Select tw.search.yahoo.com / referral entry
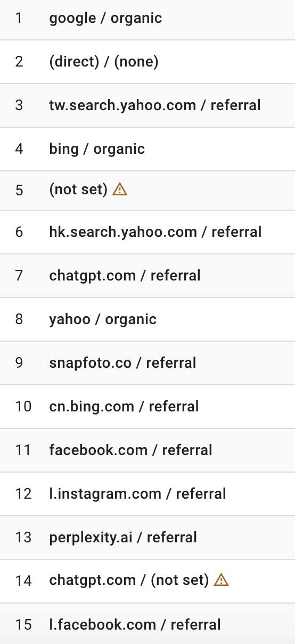The width and height of the screenshot is (295, 644). click(x=147, y=105)
